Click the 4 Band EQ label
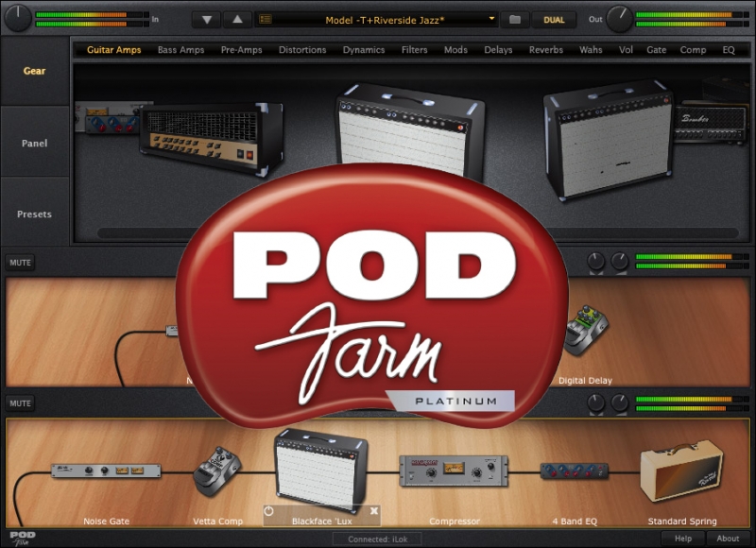This screenshot has height=548, width=756. coord(575,521)
